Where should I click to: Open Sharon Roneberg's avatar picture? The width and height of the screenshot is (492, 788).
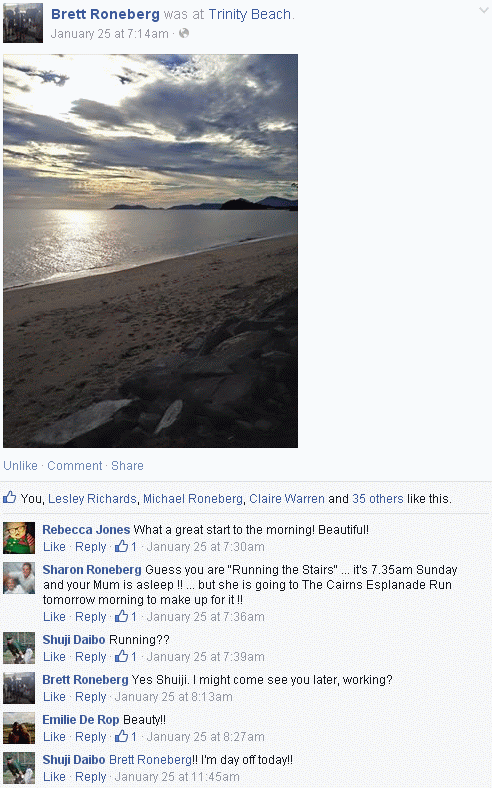coord(19,578)
